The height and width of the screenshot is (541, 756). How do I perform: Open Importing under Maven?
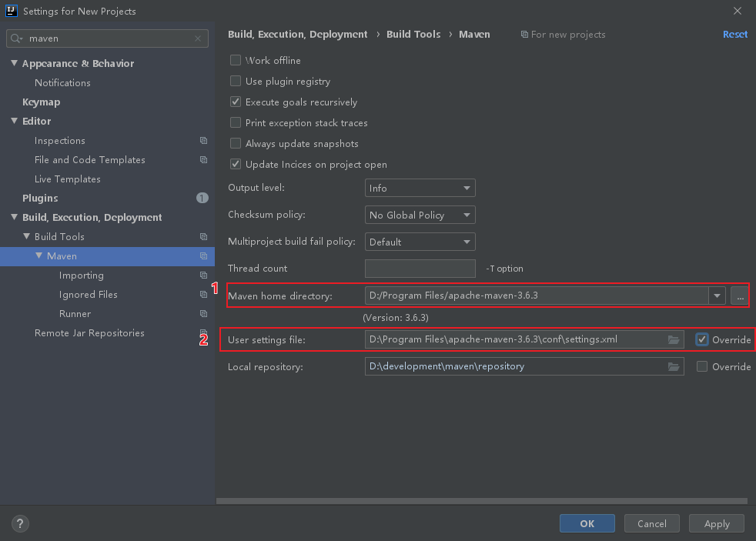82,276
